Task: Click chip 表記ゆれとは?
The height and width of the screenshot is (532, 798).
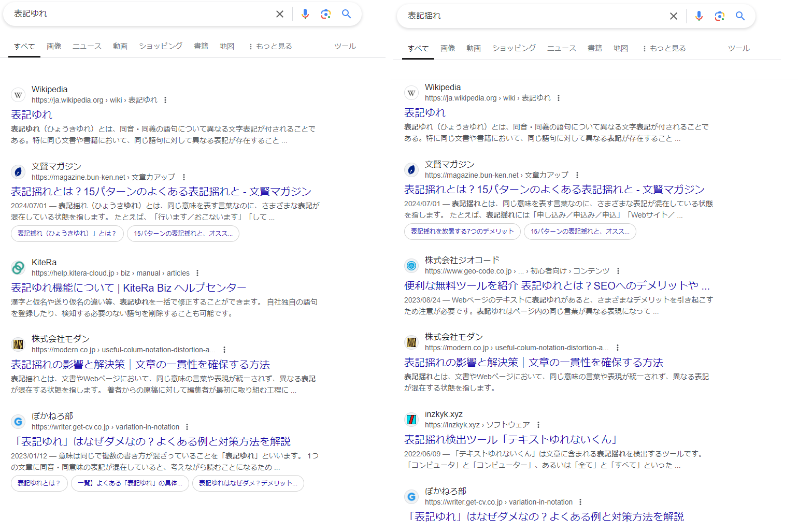Action: pos(39,483)
